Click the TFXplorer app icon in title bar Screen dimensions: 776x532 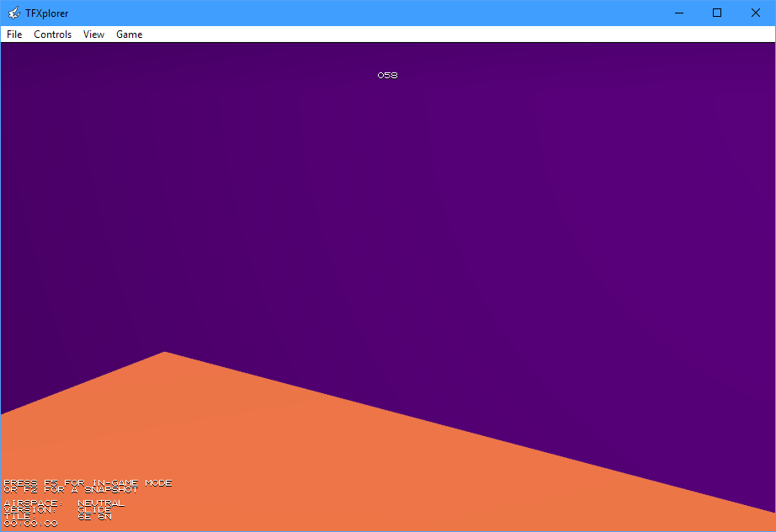click(x=13, y=13)
